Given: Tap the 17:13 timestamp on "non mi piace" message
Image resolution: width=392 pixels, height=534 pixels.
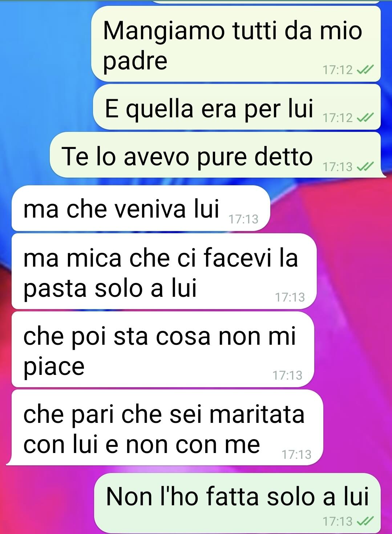Looking at the screenshot, I should point(287,375).
